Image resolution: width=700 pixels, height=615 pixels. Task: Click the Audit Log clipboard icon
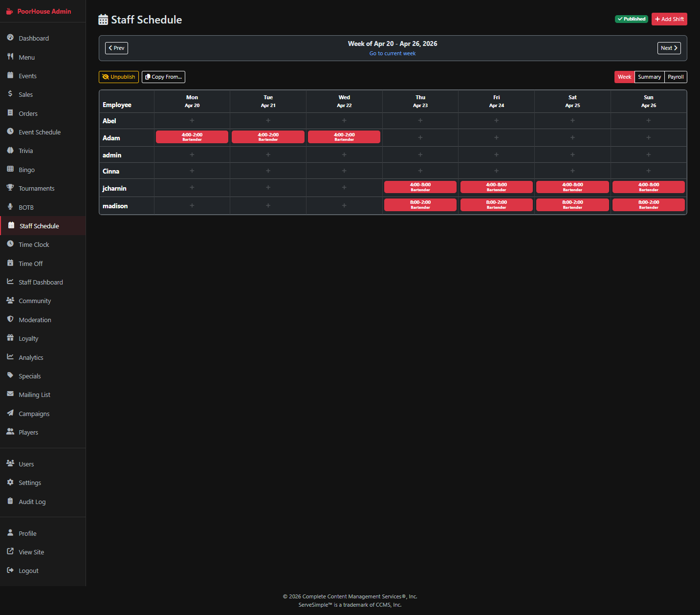tap(10, 501)
